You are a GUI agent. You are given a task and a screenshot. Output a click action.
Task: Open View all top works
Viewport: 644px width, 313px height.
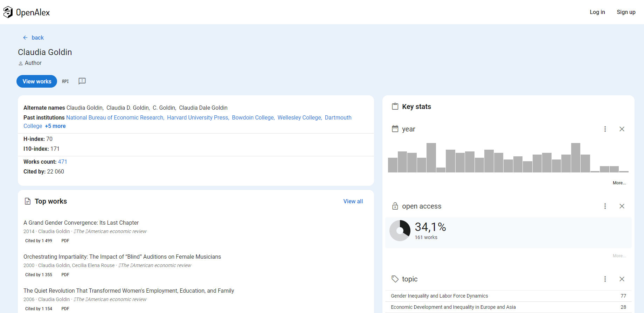point(353,201)
